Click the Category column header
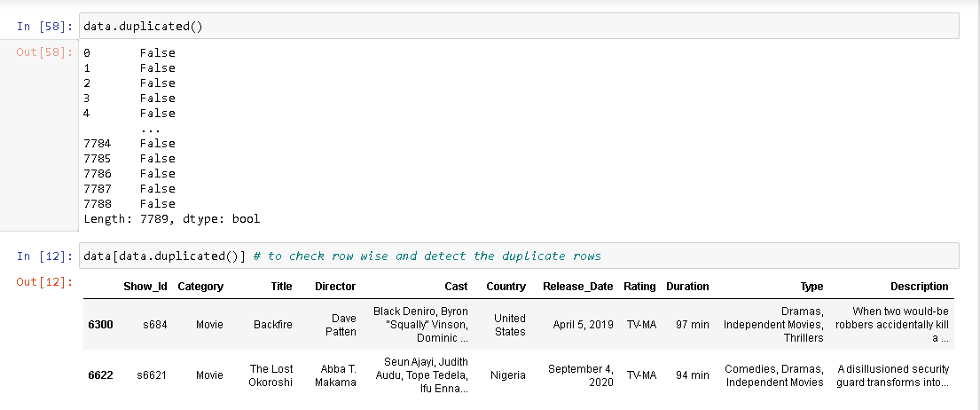Viewport: 980px width, 410px height. (200, 287)
